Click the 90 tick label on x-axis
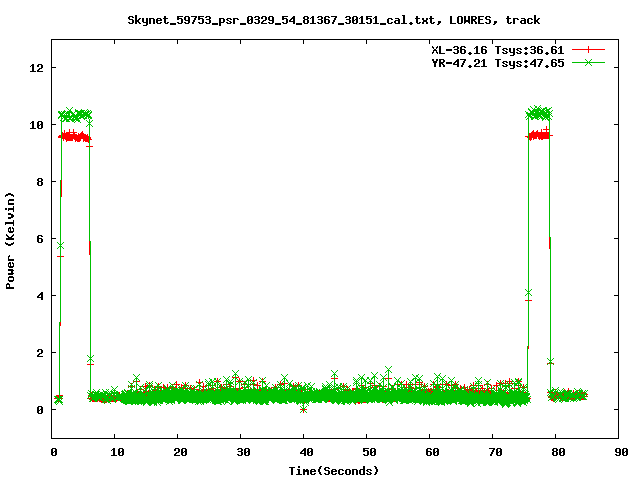 (x=621, y=452)
